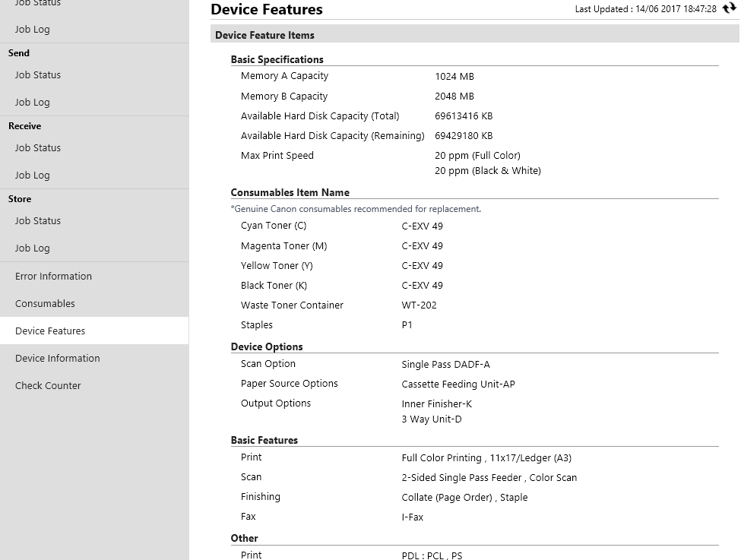Refresh the page with the update arrows icon
Screen dimensions: 741x560
tap(730, 9)
